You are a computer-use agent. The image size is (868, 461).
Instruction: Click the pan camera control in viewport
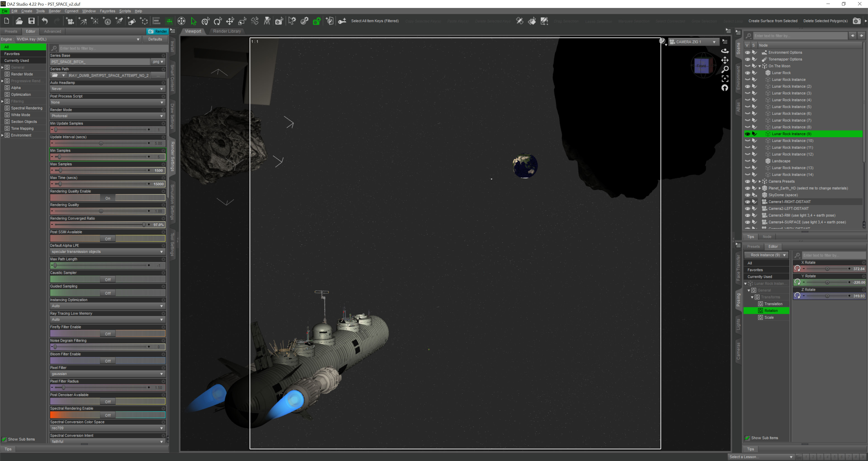pos(725,60)
